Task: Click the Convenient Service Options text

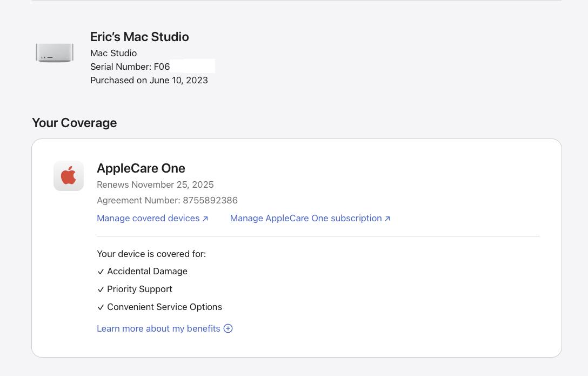Action: coord(164,307)
